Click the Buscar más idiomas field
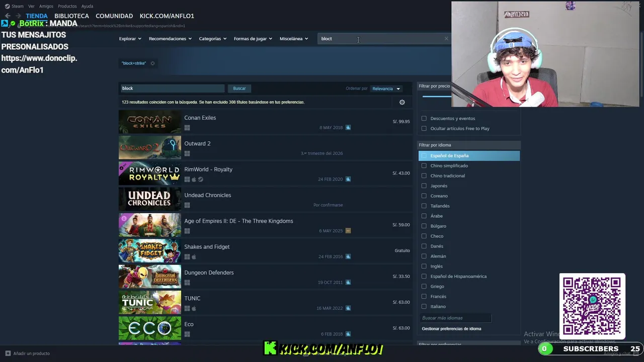The image size is (644, 362). (x=455, y=318)
